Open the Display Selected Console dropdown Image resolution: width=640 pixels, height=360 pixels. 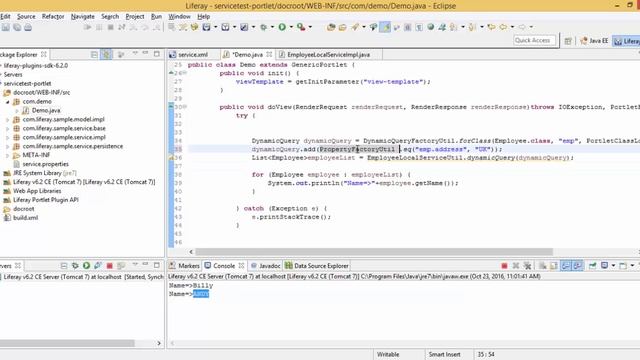613,266
